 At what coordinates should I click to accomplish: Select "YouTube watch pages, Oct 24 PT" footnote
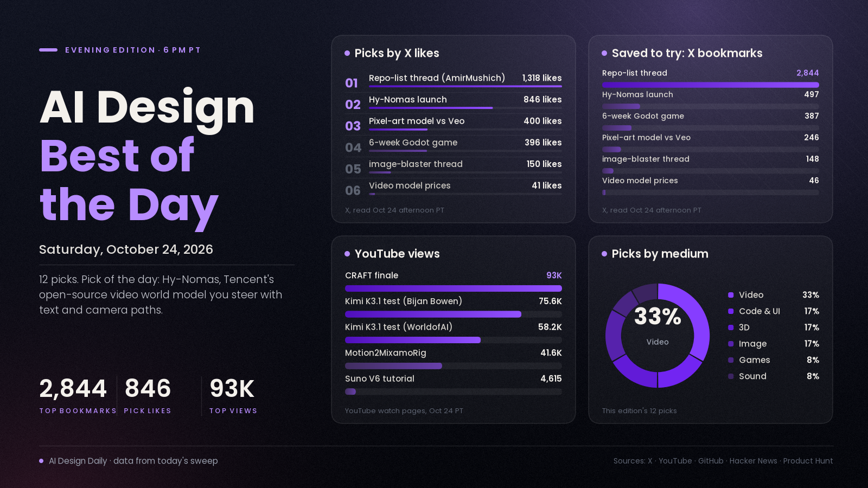pyautogui.click(x=404, y=411)
